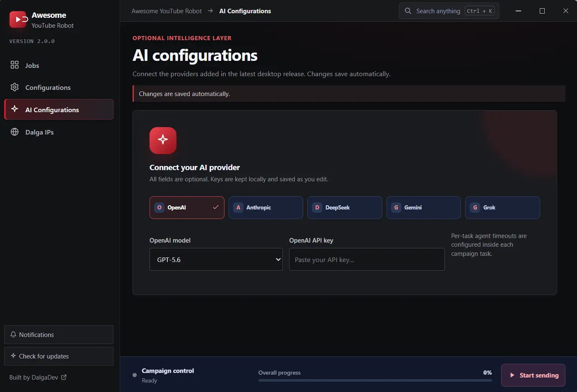The height and width of the screenshot is (392, 577).
Task: Click the Gemini "G" letter badge
Action: click(396, 207)
